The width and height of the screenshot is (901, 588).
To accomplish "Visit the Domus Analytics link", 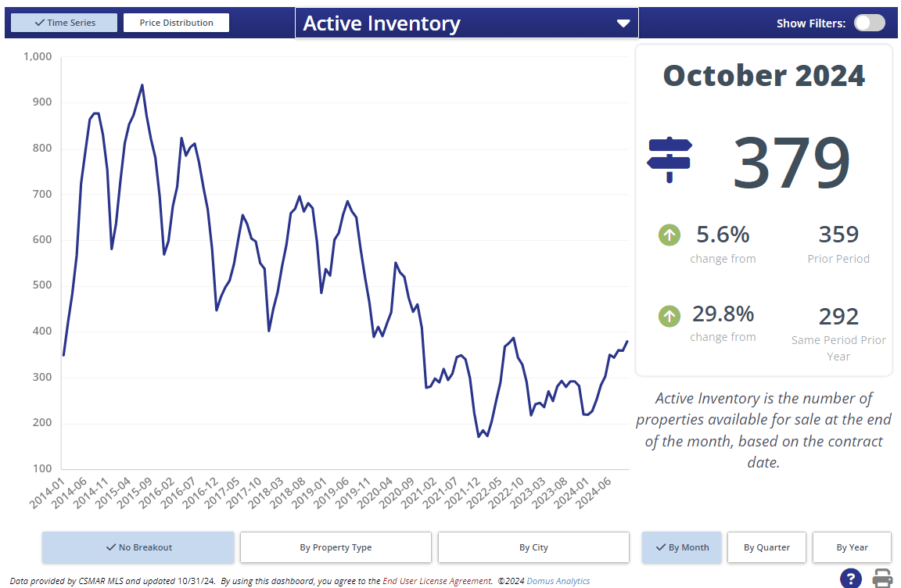I will click(x=558, y=581).
